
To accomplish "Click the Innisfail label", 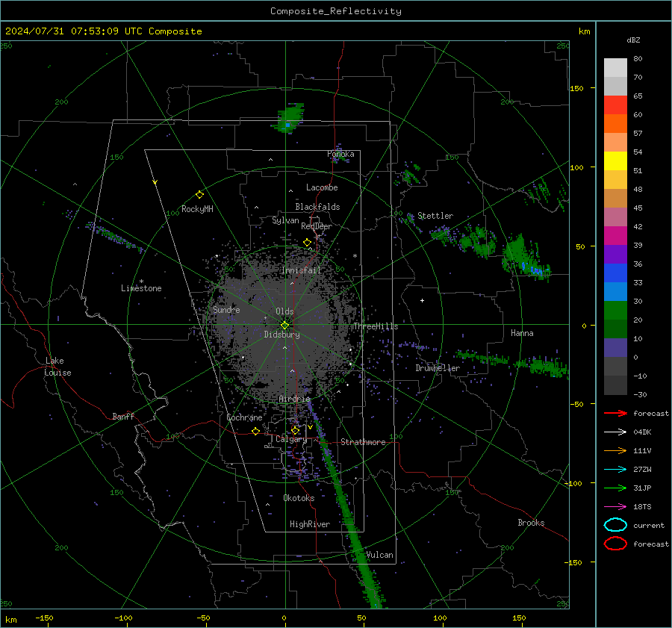I will (302, 270).
